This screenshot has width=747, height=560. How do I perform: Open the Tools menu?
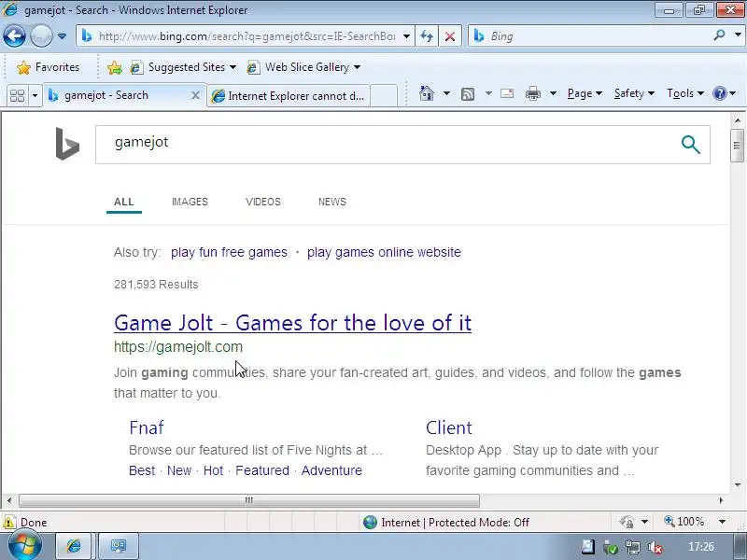click(x=685, y=93)
